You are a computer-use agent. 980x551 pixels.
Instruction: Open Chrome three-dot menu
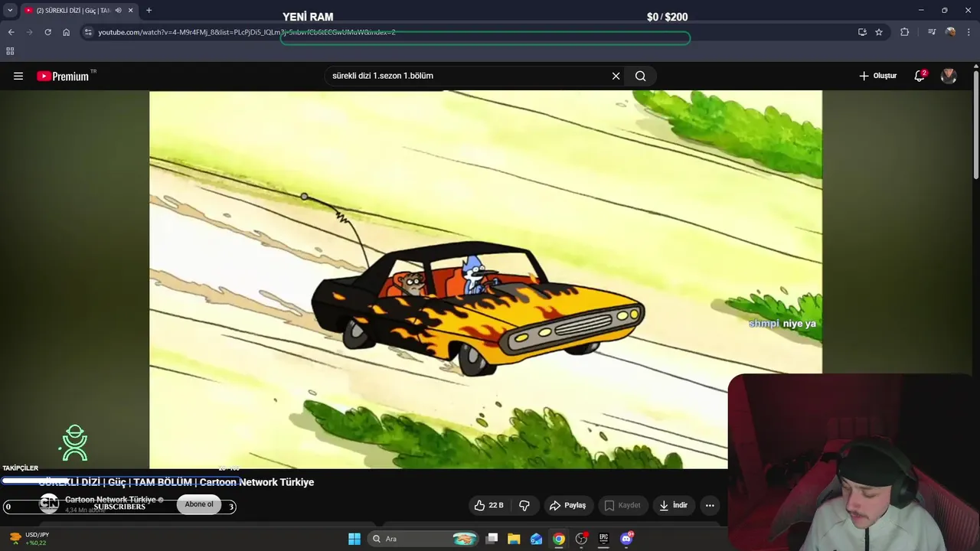(x=969, y=32)
